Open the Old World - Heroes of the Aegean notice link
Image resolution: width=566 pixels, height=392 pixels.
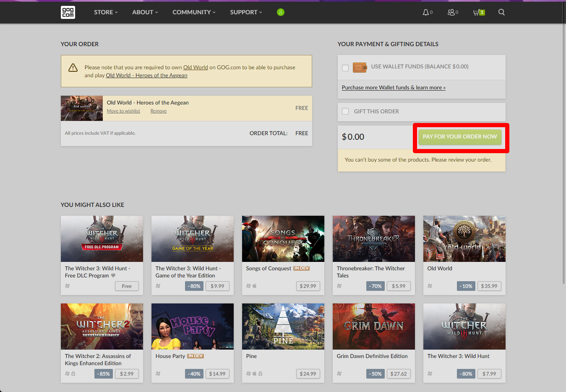(146, 76)
